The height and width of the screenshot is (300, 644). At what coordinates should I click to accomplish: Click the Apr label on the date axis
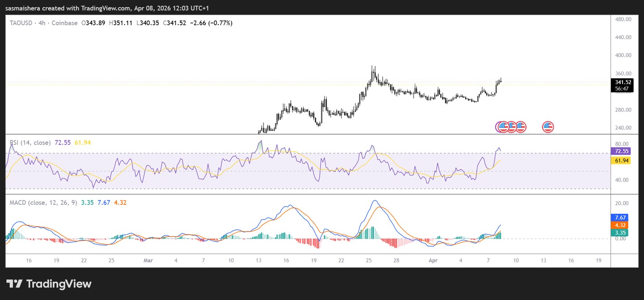tap(433, 260)
